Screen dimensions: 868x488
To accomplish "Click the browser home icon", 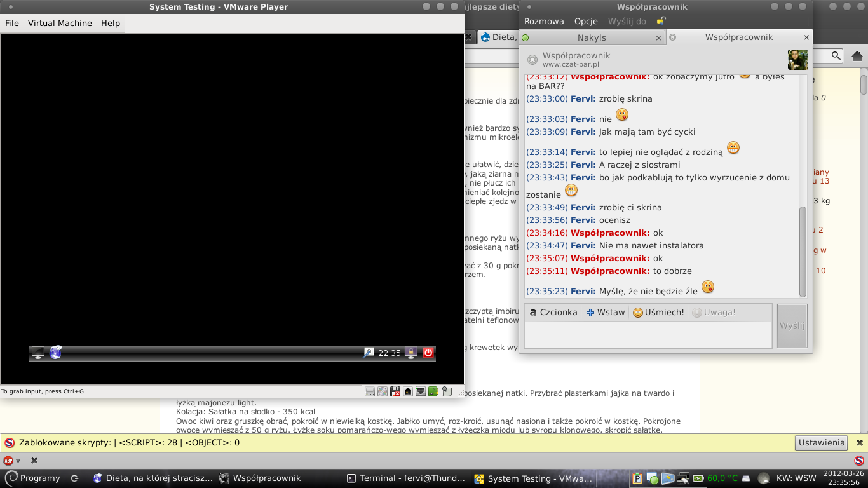I will tap(857, 56).
